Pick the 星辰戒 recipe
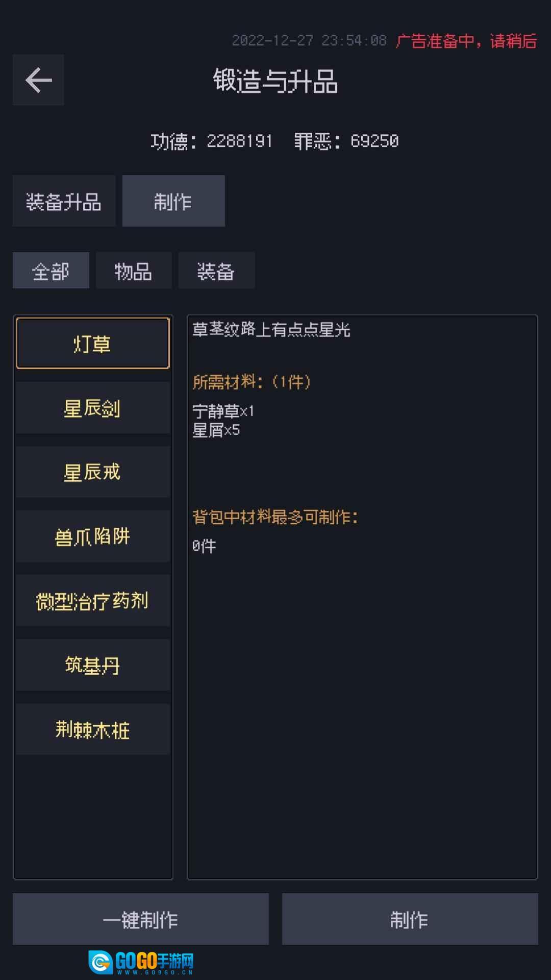Screen dimensions: 551x980 click(x=92, y=472)
